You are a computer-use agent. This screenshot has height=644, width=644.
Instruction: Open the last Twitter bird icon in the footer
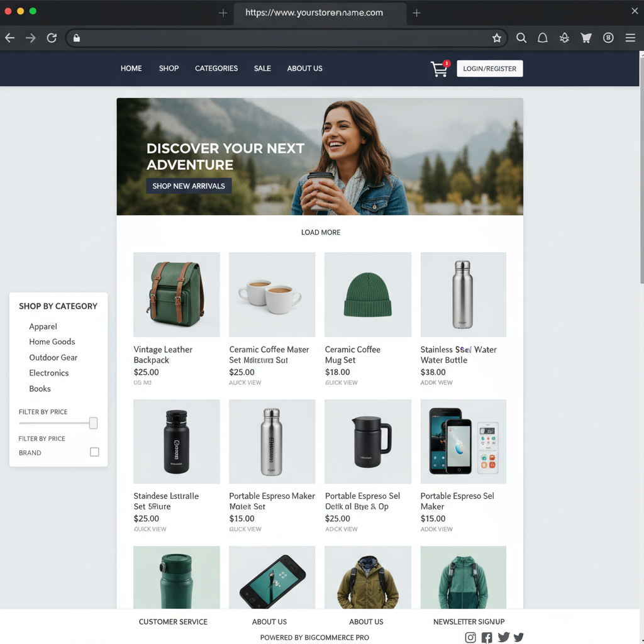(x=519, y=637)
